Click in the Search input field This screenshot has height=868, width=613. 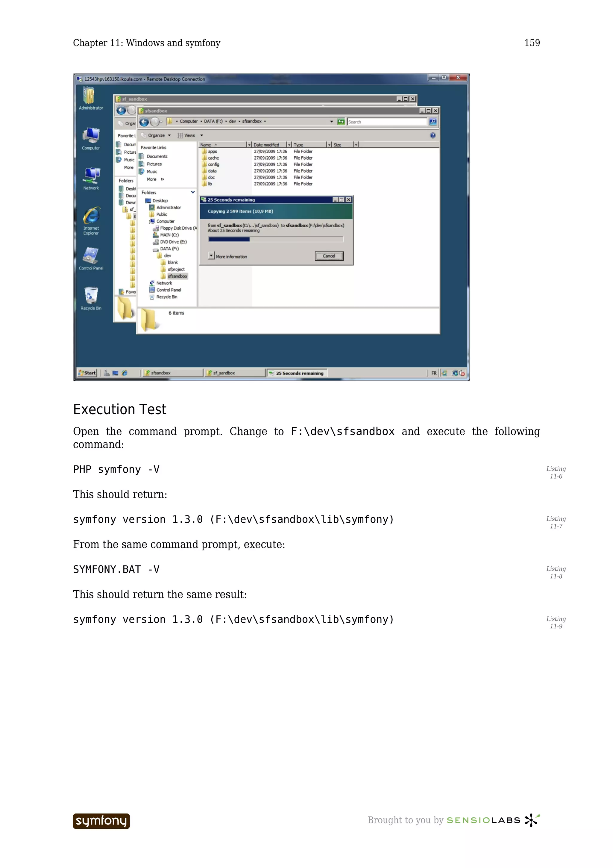pos(387,122)
